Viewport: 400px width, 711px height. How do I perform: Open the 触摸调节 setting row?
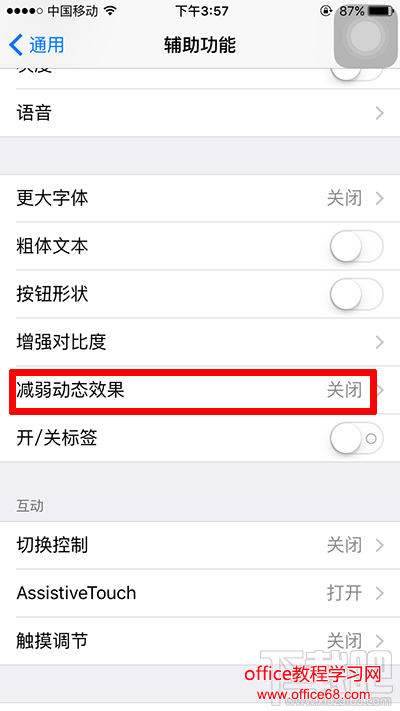click(x=200, y=641)
